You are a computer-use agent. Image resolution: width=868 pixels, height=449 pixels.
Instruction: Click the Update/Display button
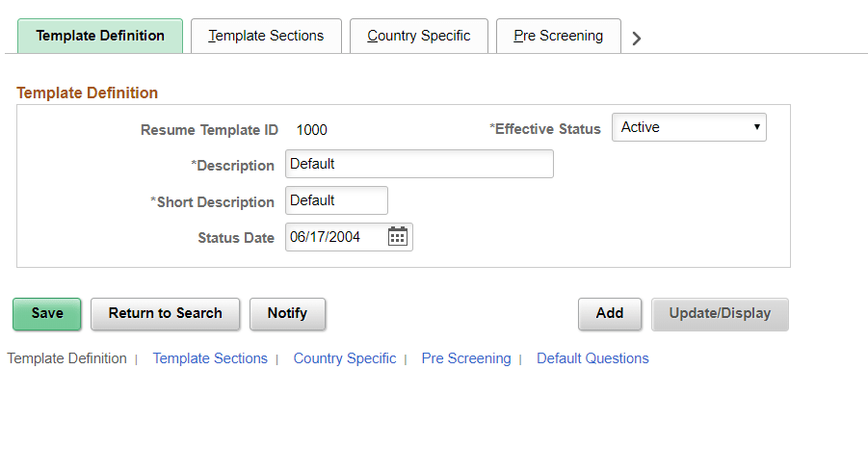point(720,314)
